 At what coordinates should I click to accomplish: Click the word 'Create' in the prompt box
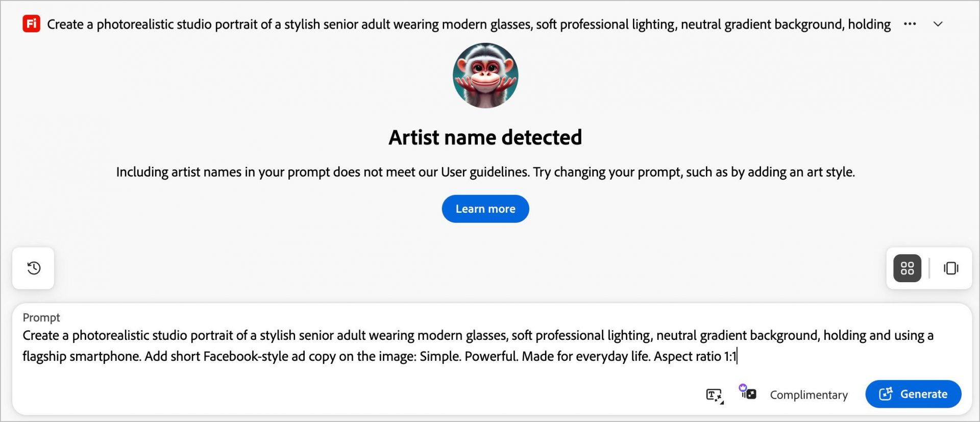pyautogui.click(x=41, y=336)
